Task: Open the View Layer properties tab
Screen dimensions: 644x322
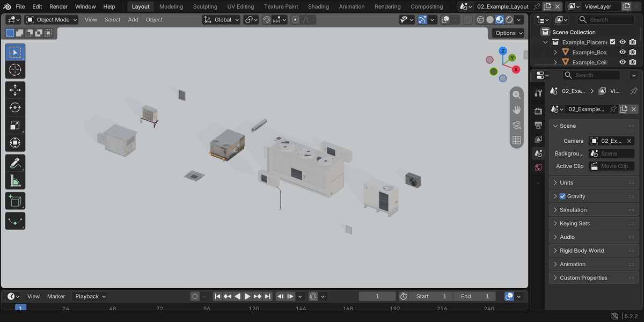Action: [538, 139]
